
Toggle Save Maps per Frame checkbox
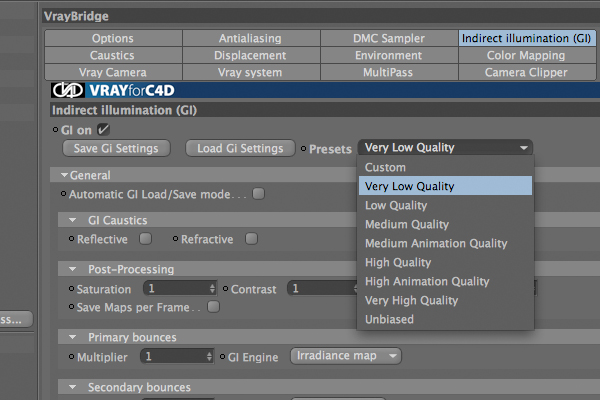[x=214, y=307]
